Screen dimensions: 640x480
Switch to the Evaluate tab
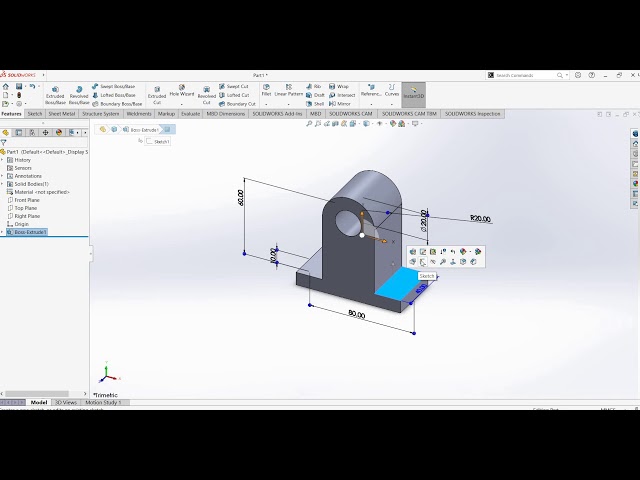pyautogui.click(x=191, y=114)
